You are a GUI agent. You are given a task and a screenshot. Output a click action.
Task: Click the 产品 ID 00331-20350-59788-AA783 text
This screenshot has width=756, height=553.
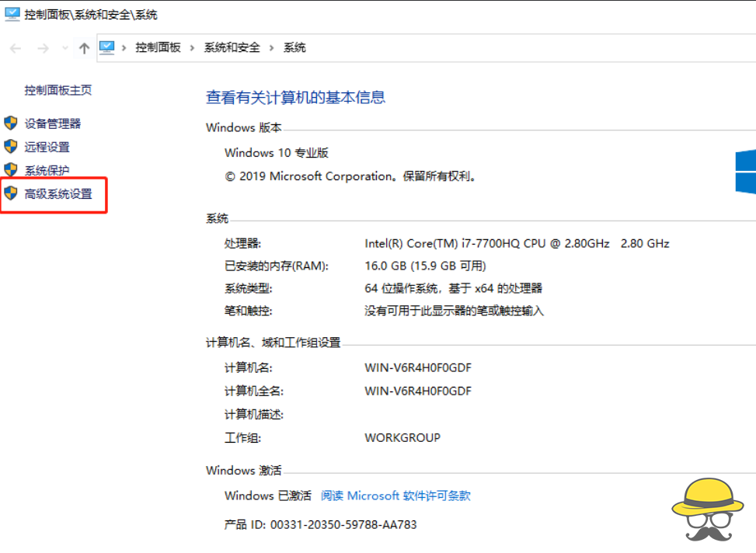321,524
